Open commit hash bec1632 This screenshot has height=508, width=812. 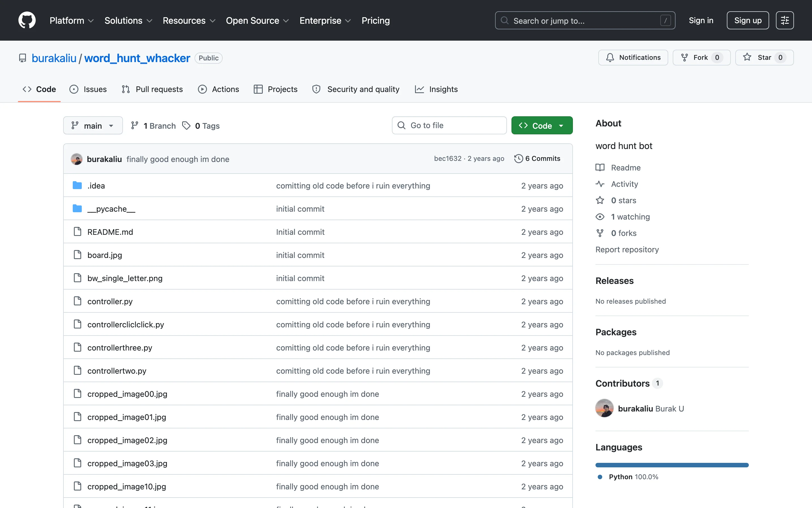tap(448, 159)
